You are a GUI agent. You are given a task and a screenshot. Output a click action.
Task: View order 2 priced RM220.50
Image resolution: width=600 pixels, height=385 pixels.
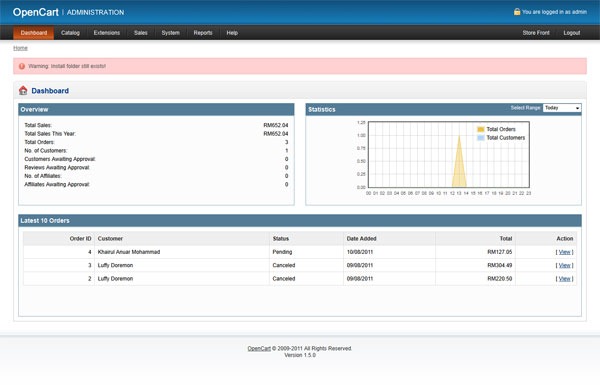564,279
